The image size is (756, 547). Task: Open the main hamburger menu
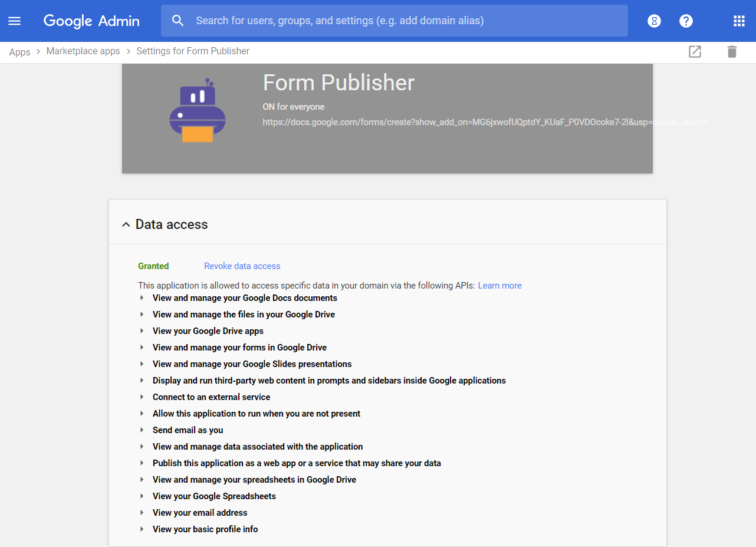pyautogui.click(x=14, y=21)
